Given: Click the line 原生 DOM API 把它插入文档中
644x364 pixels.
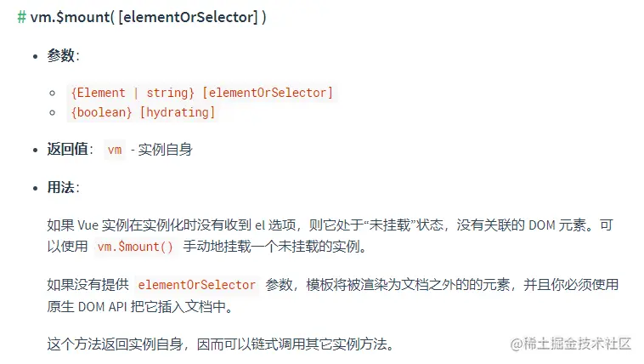Looking at the screenshot, I should 138,305.
